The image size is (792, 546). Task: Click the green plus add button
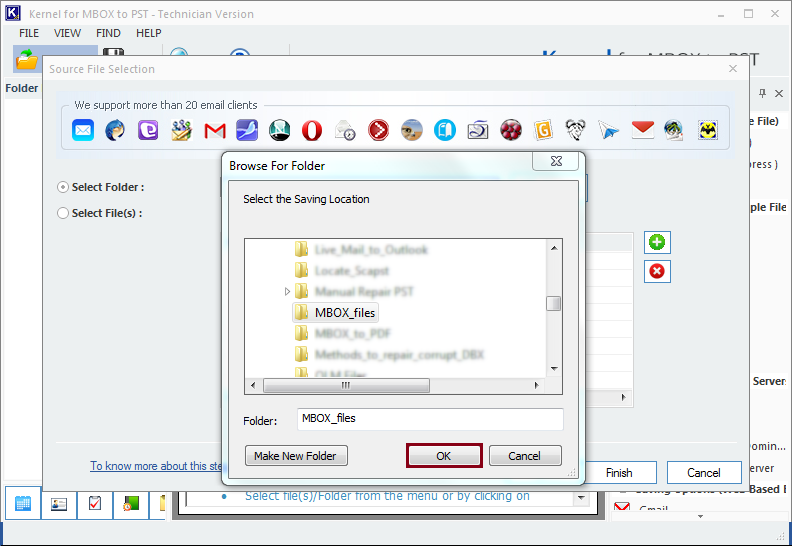[x=657, y=242]
